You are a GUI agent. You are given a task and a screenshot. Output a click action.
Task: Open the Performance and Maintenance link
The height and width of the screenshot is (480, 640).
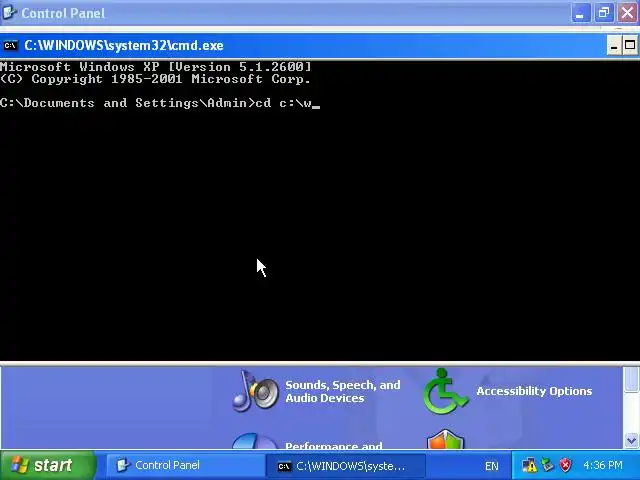coord(334,445)
